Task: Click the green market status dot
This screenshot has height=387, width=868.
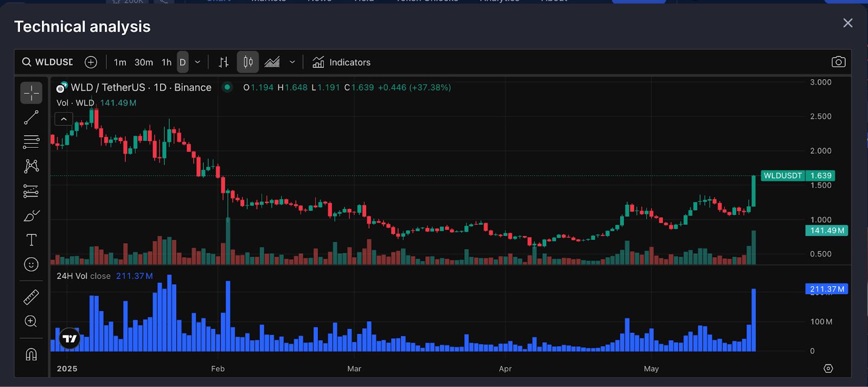Action: (x=227, y=87)
